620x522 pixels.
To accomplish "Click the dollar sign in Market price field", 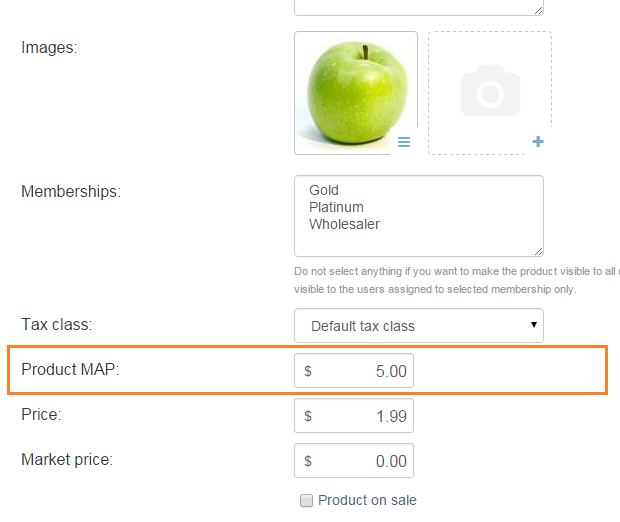I will pos(308,461).
